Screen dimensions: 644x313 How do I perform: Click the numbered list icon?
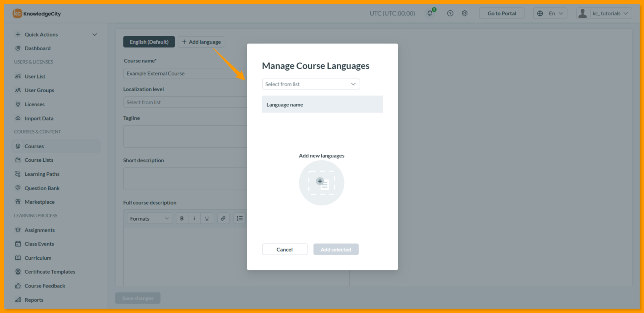pos(239,218)
